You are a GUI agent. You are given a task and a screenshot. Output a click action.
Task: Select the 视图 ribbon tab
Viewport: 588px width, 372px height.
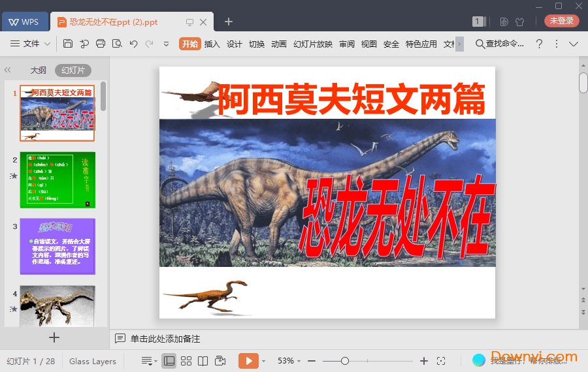click(x=368, y=44)
